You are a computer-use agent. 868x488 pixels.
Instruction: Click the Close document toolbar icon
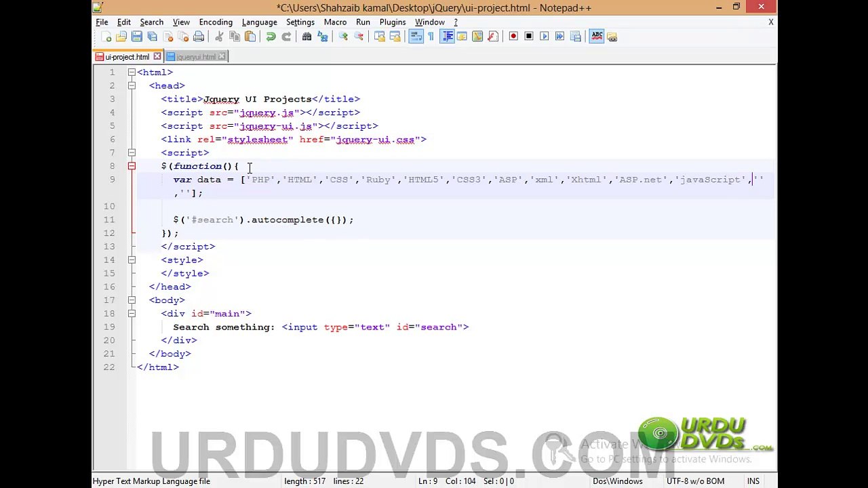(168, 37)
